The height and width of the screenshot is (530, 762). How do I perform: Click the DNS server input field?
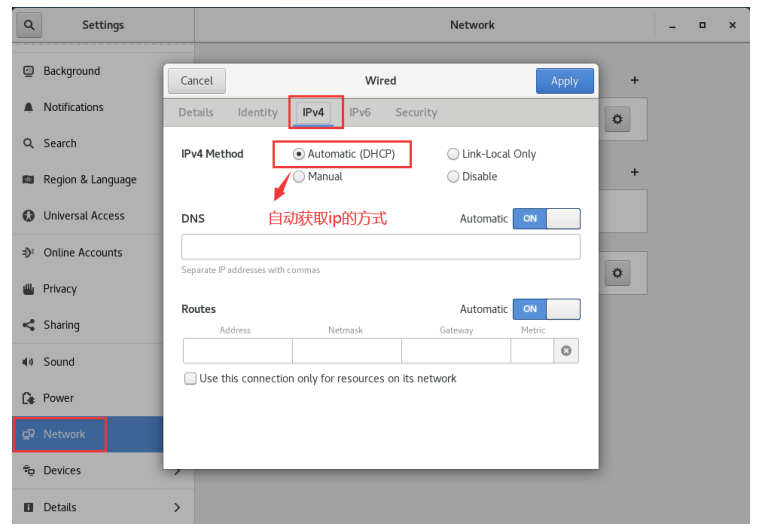(x=380, y=247)
